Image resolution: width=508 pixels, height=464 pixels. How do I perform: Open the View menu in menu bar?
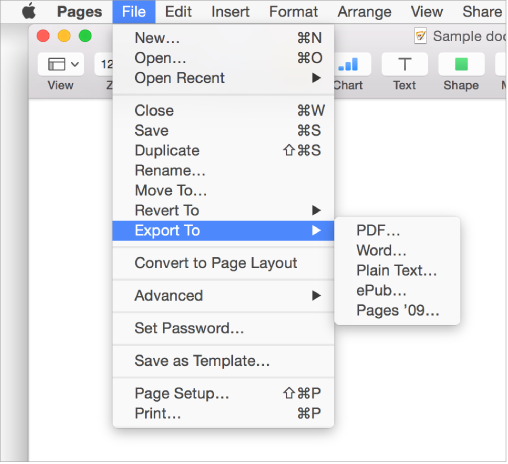click(427, 12)
